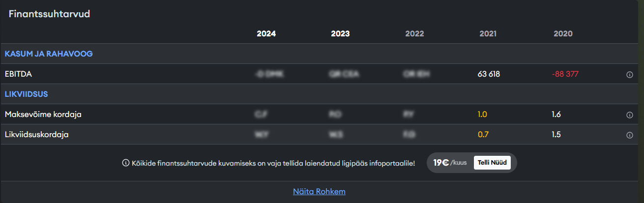This screenshot has height=203, width=644.
Task: Click the 63 618 EBITDA value
Action: [489, 74]
